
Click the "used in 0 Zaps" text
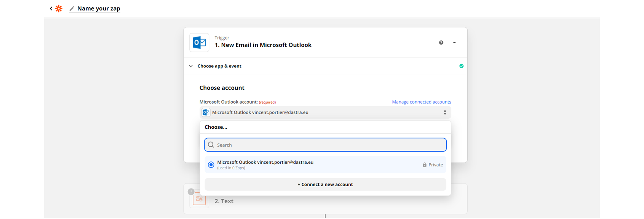pyautogui.click(x=231, y=168)
